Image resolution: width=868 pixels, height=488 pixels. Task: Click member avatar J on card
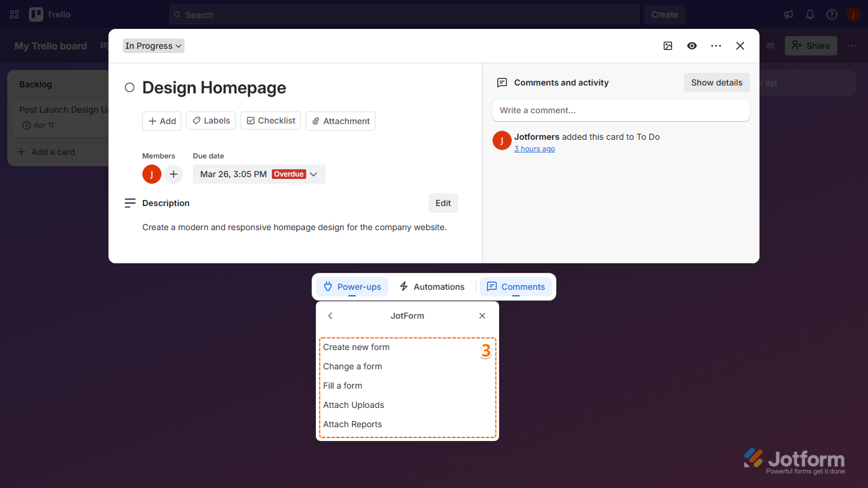152,174
